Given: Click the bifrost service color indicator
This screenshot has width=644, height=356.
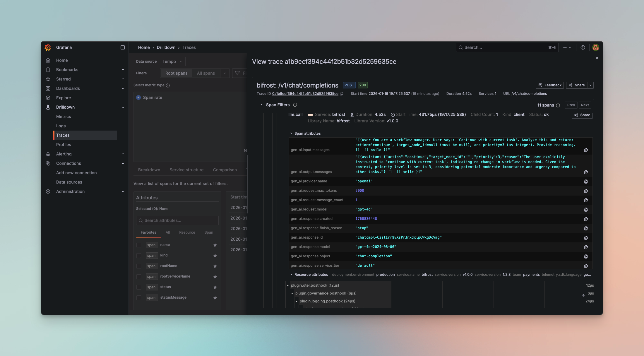Looking at the screenshot, I should (x=311, y=115).
